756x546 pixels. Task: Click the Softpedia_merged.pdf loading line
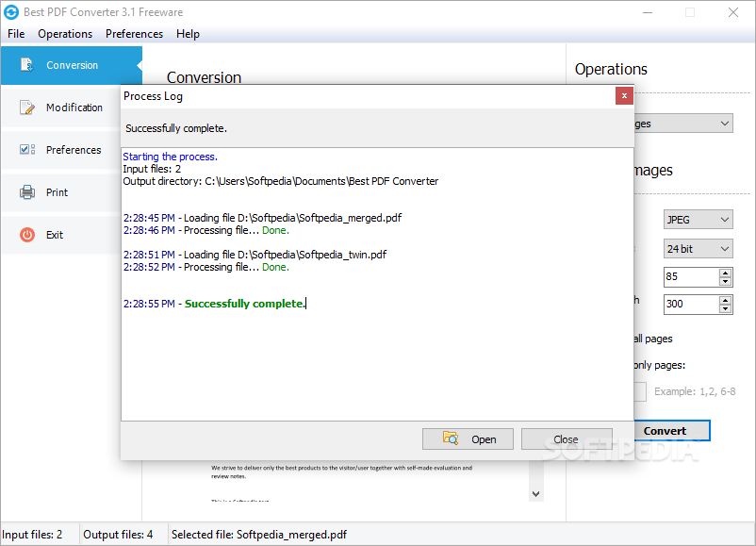click(x=262, y=218)
